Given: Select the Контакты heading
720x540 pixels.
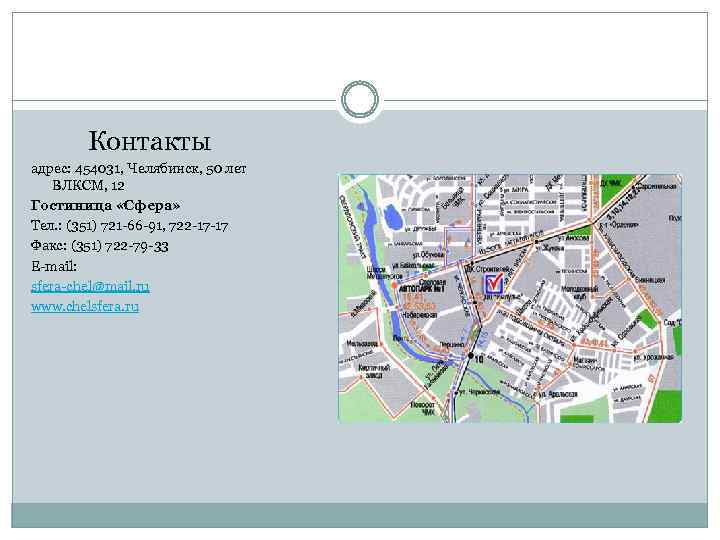Looking at the screenshot, I should (149, 141).
